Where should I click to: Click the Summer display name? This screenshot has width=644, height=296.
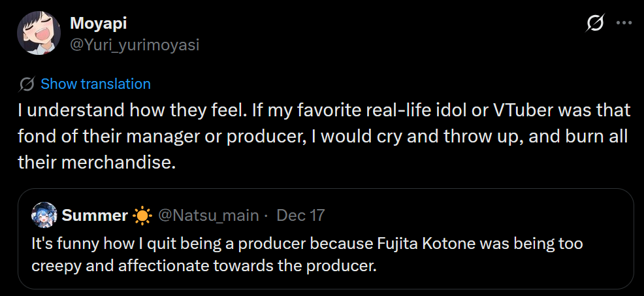click(x=95, y=215)
